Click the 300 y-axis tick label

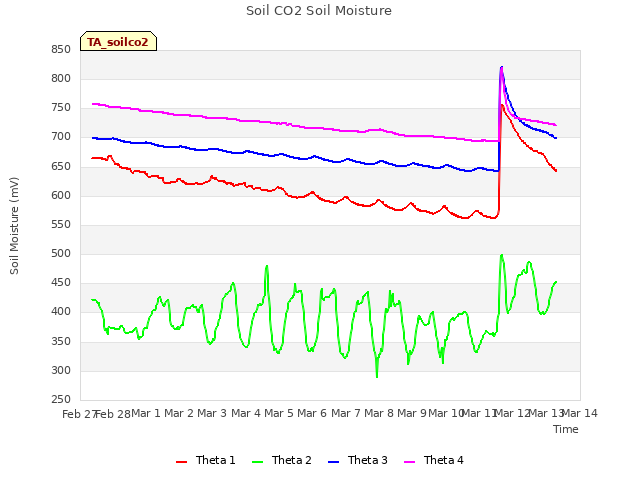click(61, 371)
